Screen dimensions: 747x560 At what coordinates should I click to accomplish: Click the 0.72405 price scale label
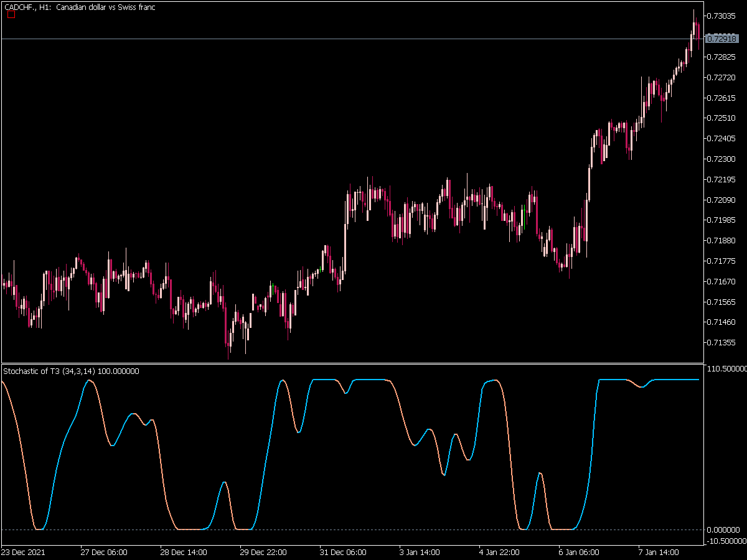click(x=722, y=138)
